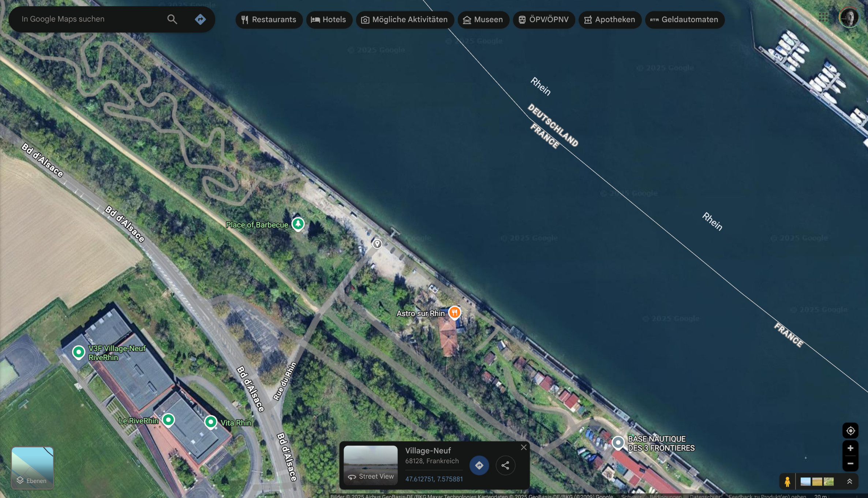Filter by Apotheken chip
868x498 pixels.
pyautogui.click(x=610, y=20)
